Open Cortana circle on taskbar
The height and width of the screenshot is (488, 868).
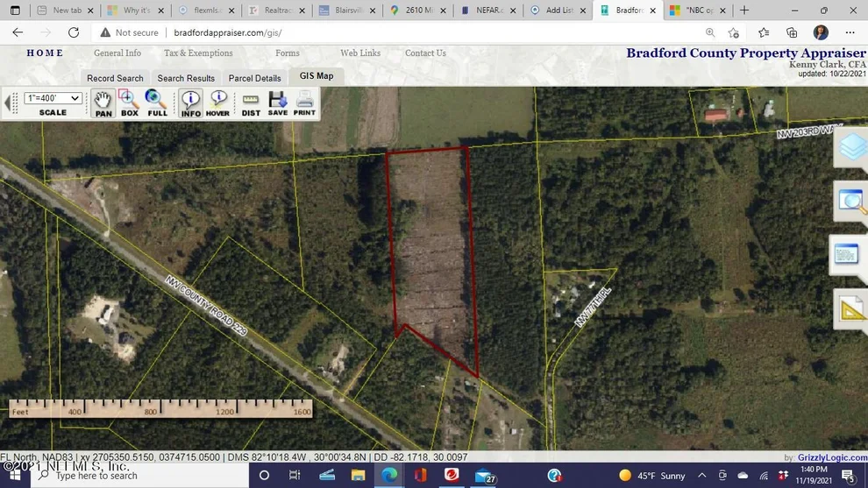[264, 475]
